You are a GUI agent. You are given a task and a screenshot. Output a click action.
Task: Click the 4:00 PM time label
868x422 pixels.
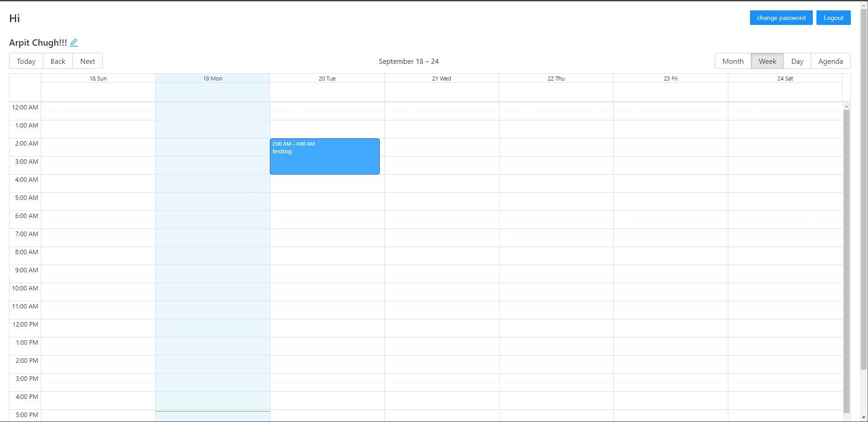(27, 397)
